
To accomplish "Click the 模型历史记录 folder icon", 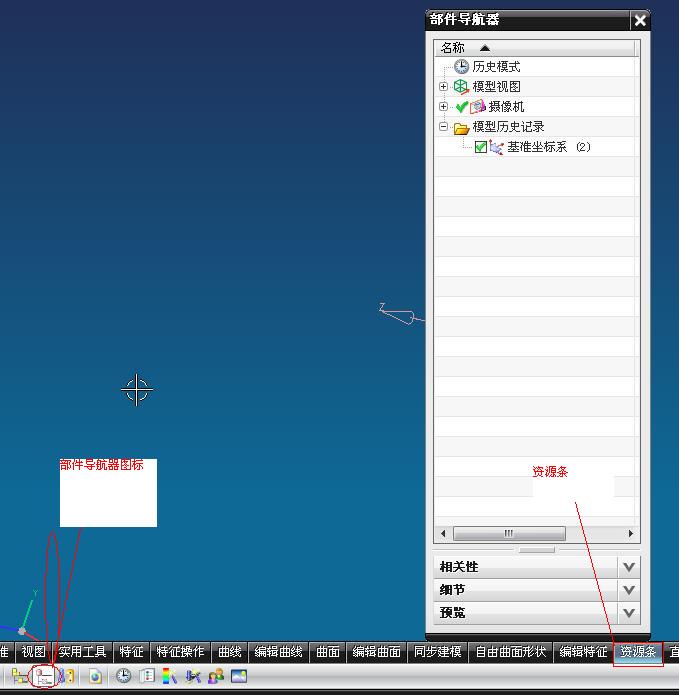I will [x=461, y=128].
